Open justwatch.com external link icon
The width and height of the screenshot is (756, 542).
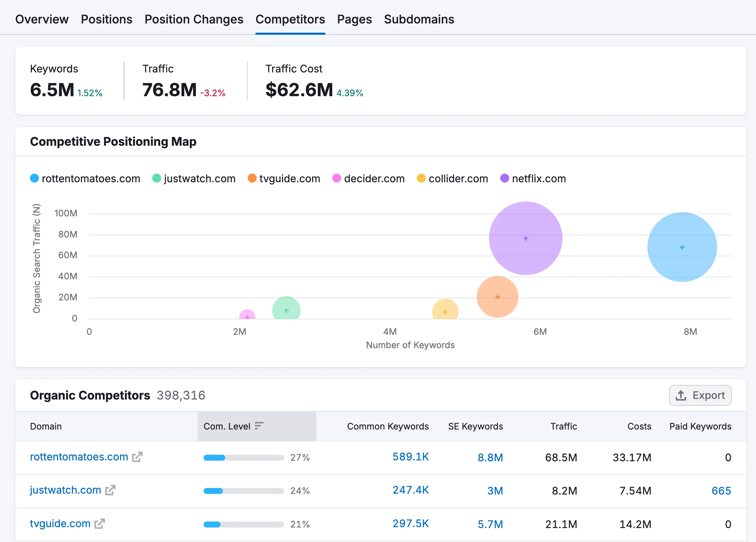click(110, 490)
